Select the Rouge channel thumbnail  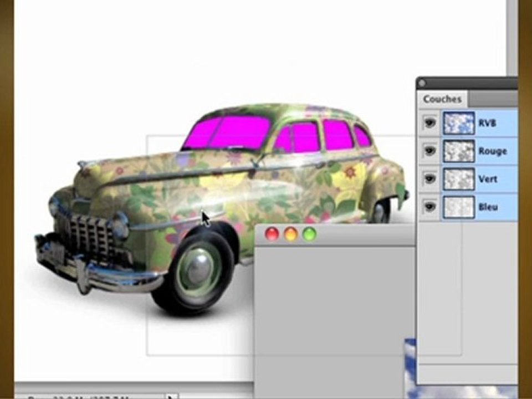(459, 151)
